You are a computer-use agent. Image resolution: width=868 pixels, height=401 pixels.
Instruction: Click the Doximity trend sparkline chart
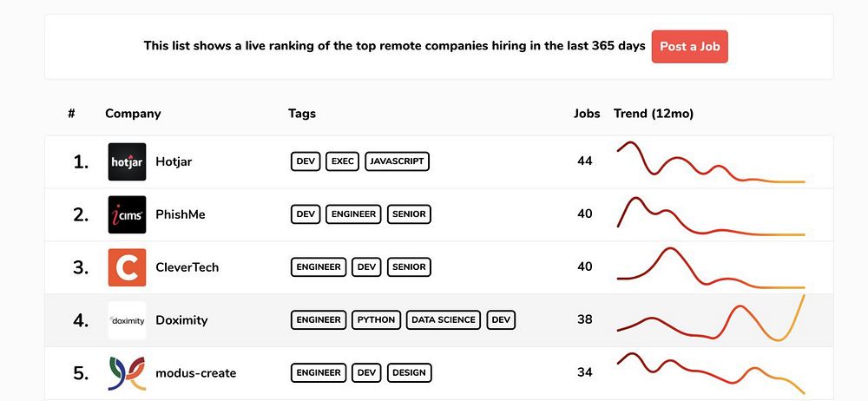711,320
